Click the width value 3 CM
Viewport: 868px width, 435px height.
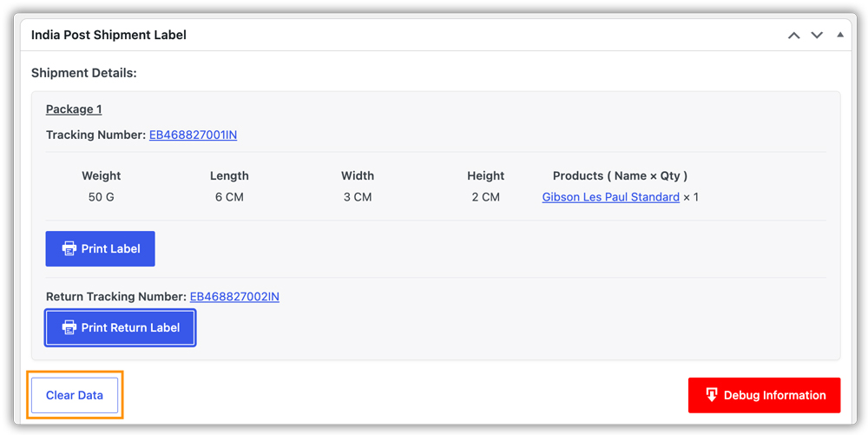coord(358,197)
